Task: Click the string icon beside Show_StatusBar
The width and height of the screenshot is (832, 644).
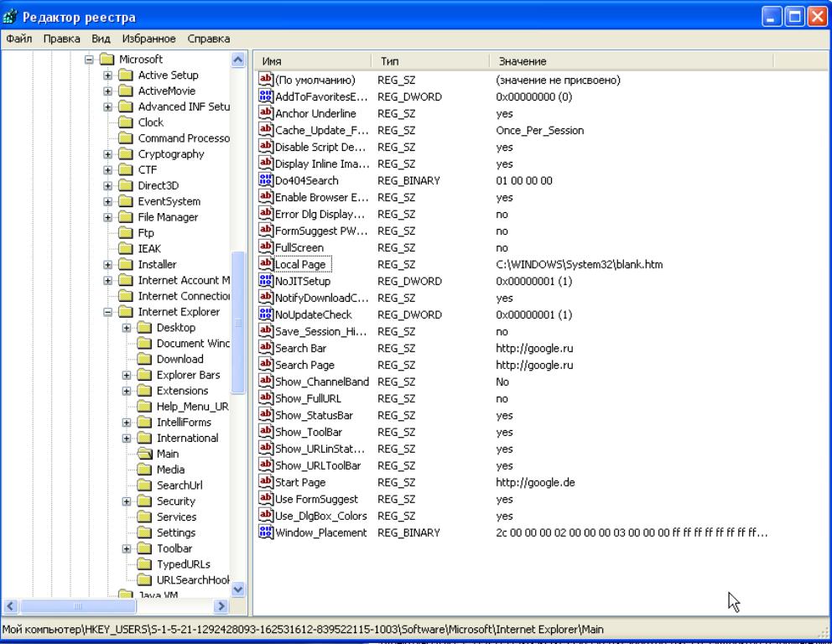Action: [x=265, y=415]
